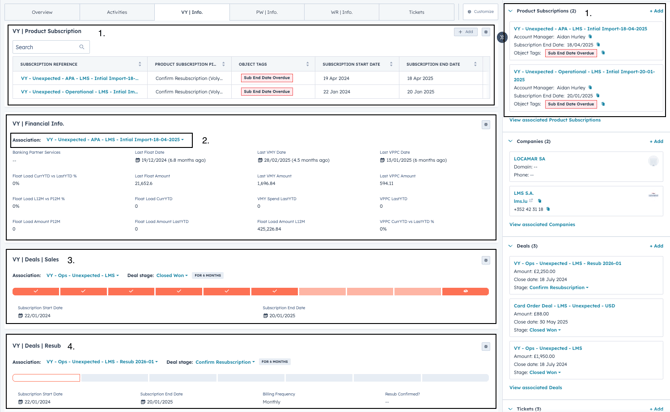Click calendar icon next to Resub Subscription End Date
Image resolution: width=670 pixels, height=412 pixels.
coord(143,402)
